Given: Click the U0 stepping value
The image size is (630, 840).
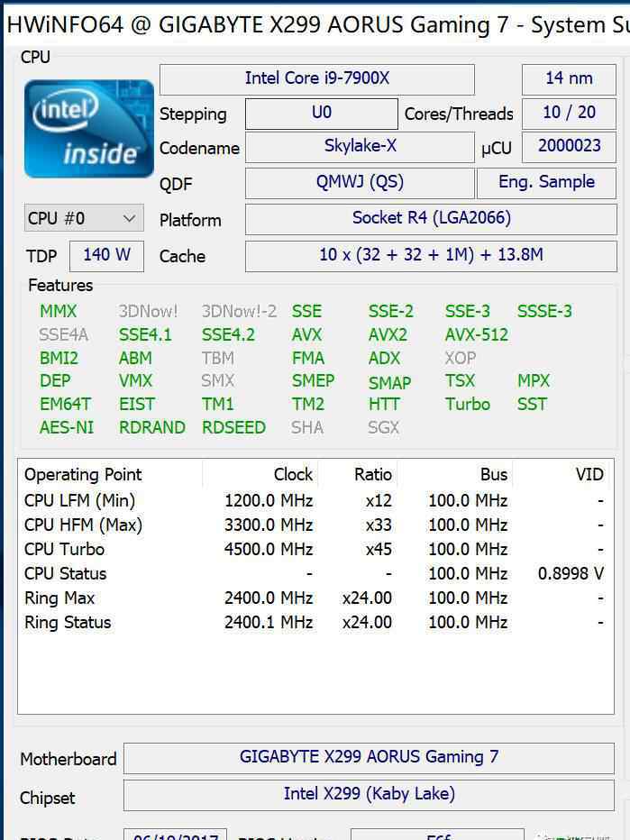Looking at the screenshot, I should click(322, 113).
